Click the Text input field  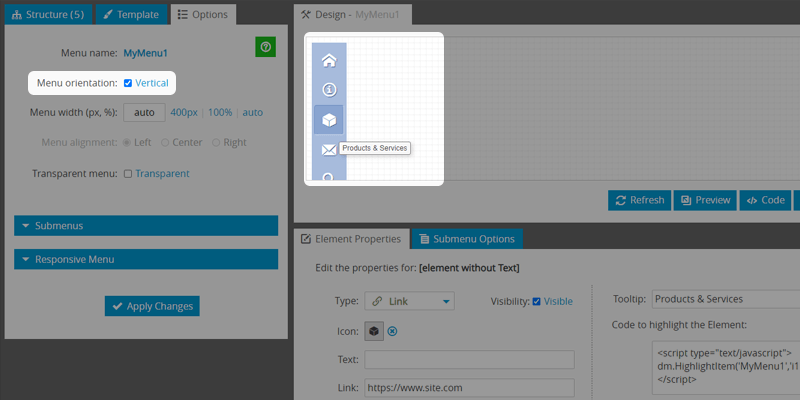click(469, 359)
